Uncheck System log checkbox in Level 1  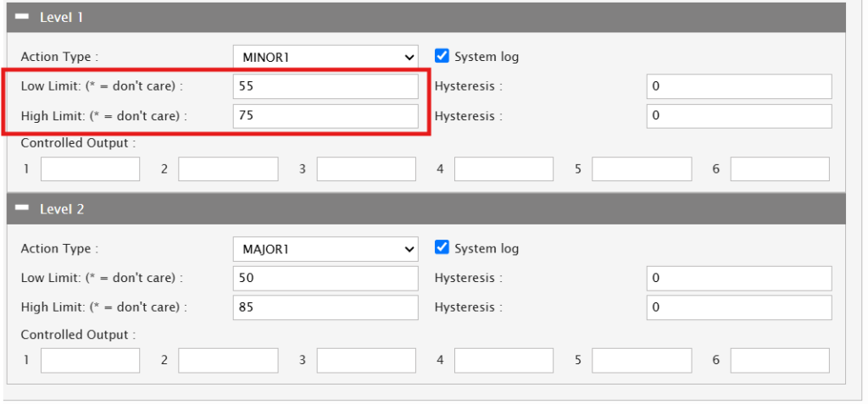[441, 56]
